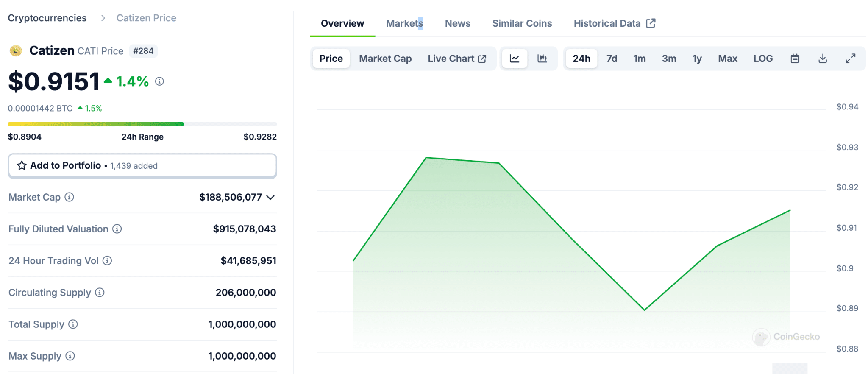Viewport: 868px width, 374px height.
Task: Click the $915,078,043 valuation value
Action: pos(245,229)
